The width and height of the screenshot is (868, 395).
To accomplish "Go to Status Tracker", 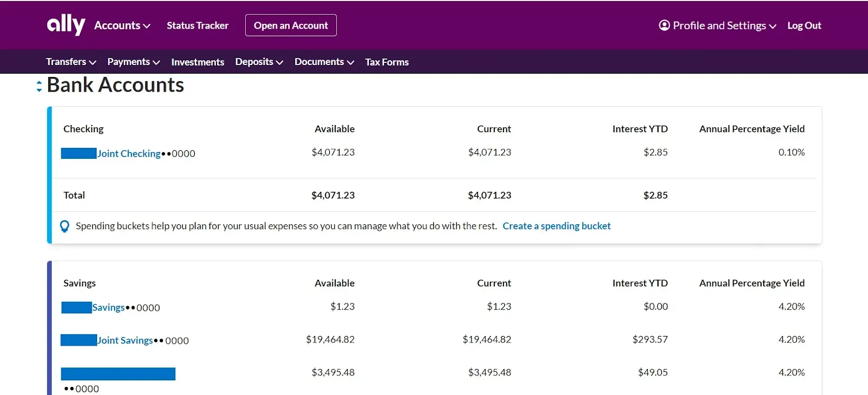I will coord(197,25).
